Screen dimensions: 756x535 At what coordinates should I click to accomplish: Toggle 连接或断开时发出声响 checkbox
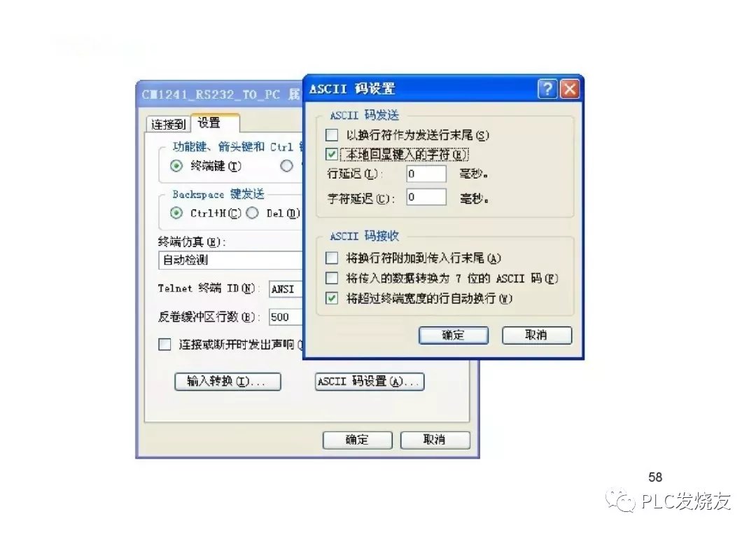pos(165,345)
